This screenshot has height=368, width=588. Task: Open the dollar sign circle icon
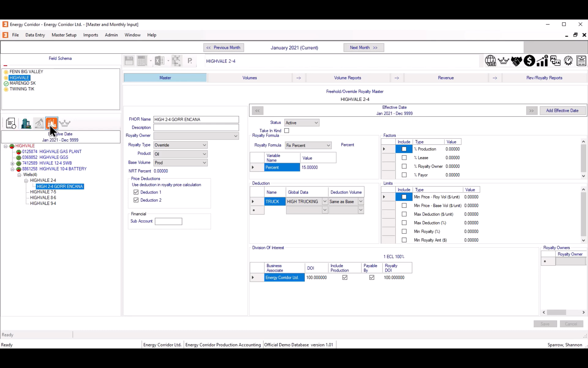tap(529, 61)
